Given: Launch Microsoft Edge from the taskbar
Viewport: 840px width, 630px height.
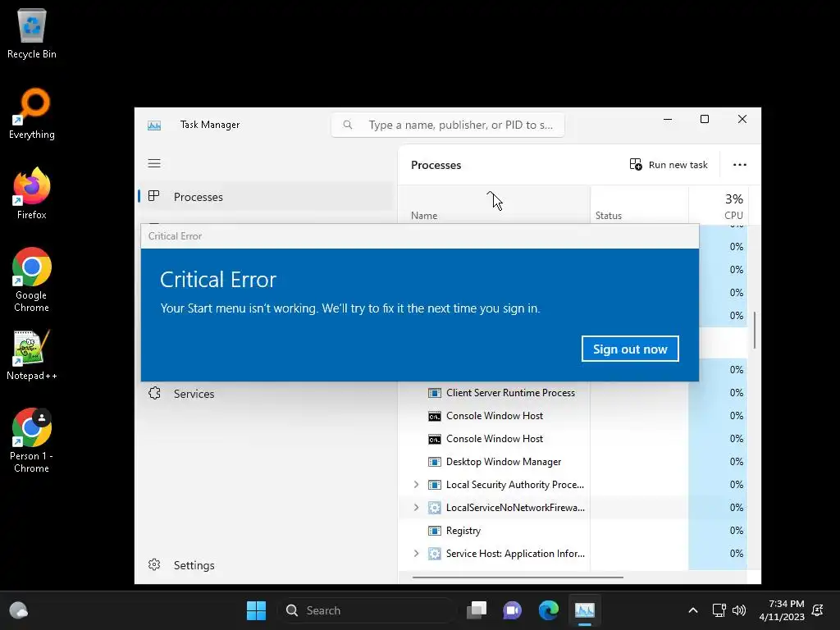Looking at the screenshot, I should point(549,610).
